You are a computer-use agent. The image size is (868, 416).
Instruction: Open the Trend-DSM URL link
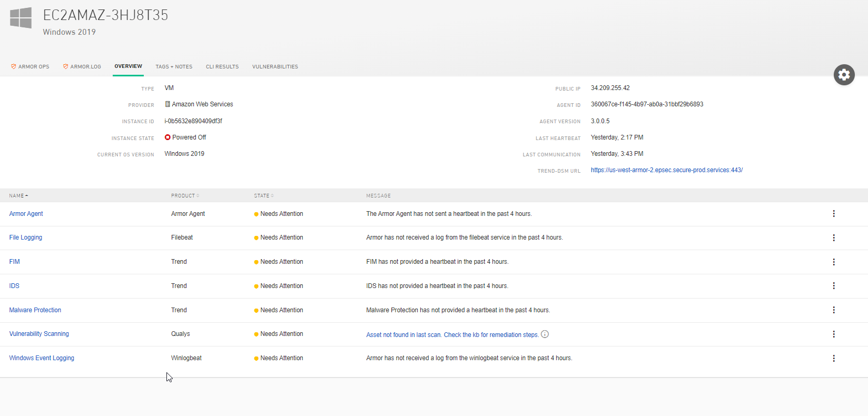(666, 170)
